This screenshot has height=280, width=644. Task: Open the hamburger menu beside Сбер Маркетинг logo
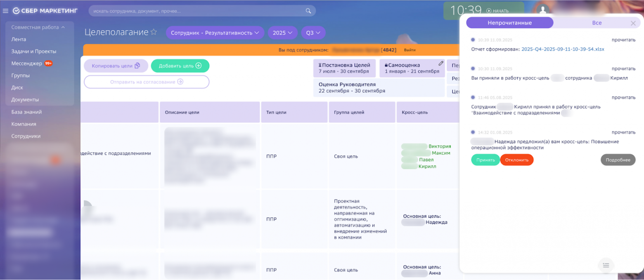pyautogui.click(x=6, y=11)
